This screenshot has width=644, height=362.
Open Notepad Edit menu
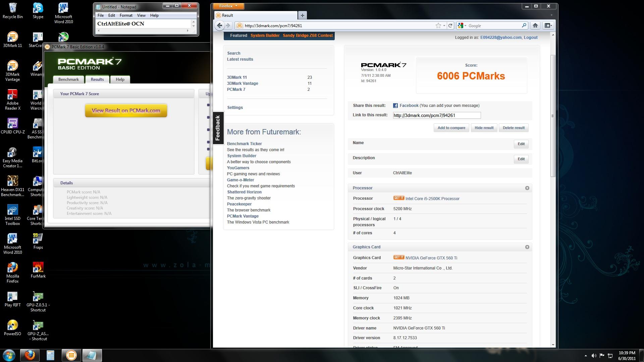point(112,15)
